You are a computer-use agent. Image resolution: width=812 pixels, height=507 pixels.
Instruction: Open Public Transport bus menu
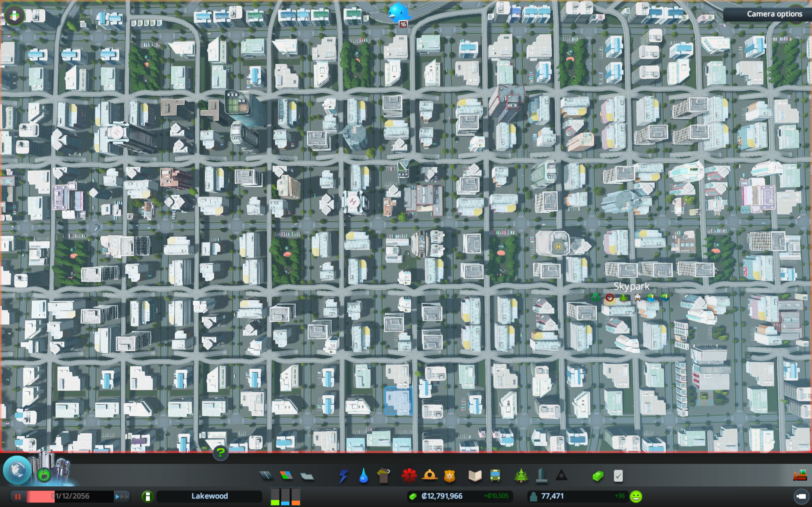pos(495,476)
